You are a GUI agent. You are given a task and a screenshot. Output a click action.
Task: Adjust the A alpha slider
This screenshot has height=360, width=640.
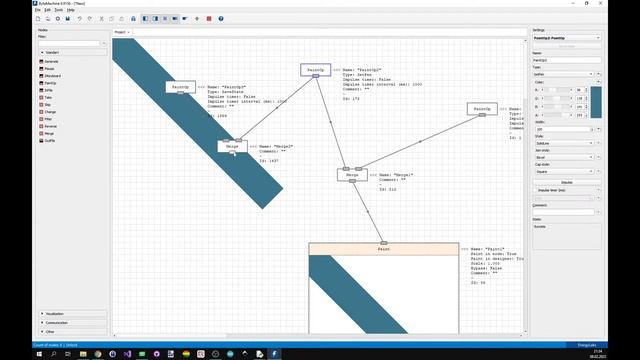coord(556,116)
